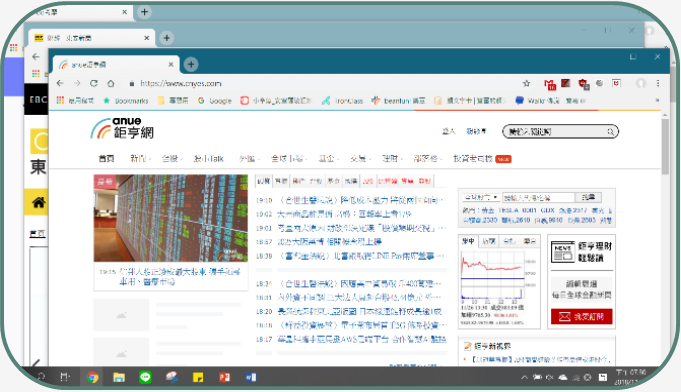Open the Apps shortcut in bookmarks bar
Screen dimensions: 681x392
click(75, 101)
